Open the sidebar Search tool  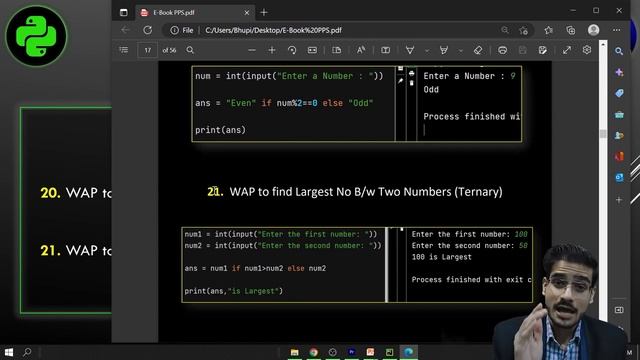tap(619, 51)
